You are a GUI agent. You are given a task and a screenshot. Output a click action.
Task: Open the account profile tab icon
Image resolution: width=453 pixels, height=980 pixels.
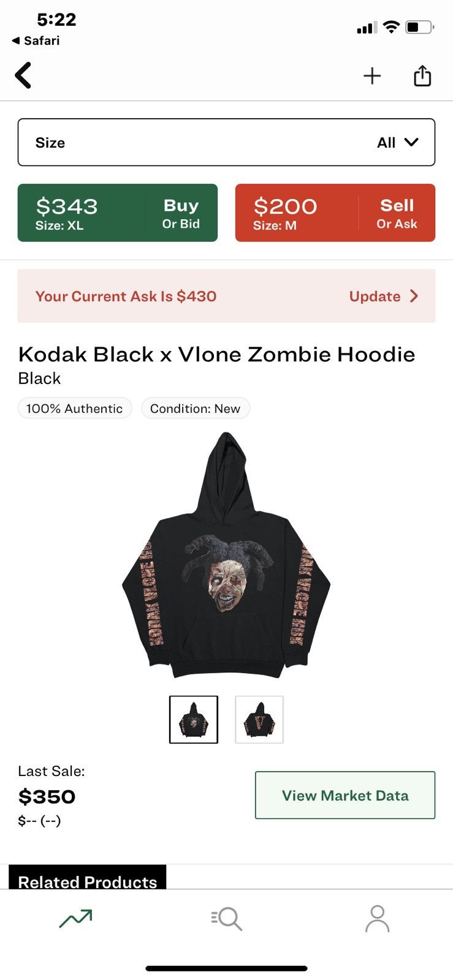[377, 919]
